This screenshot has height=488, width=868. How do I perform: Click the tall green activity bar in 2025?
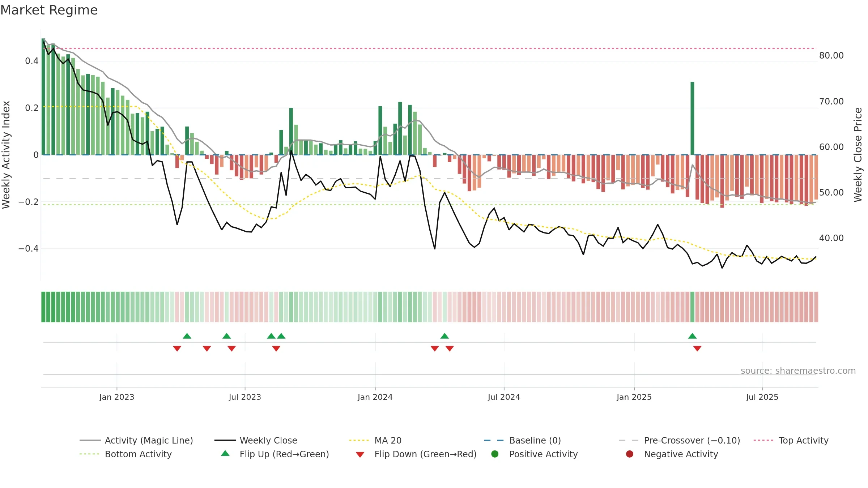(692, 118)
